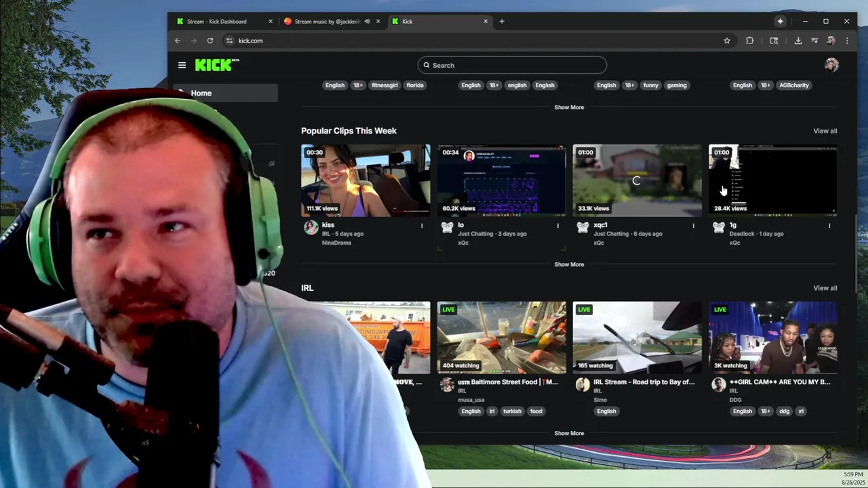Play the lo clip with 60.2K views
The image size is (868, 488).
501,180
